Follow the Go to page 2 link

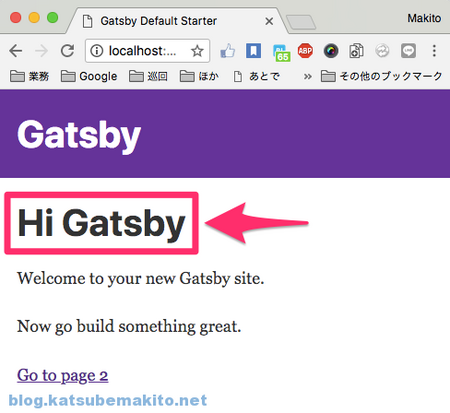pos(63,375)
